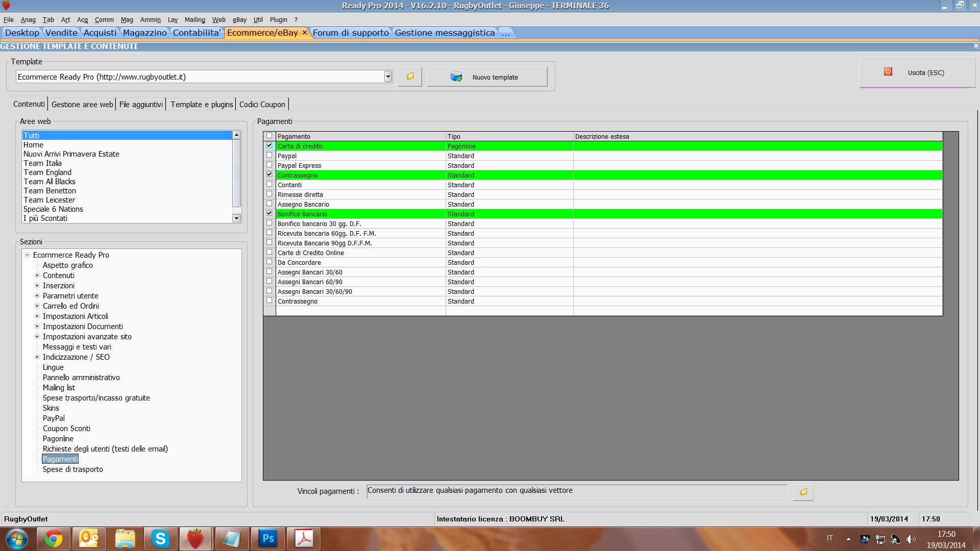Open Windows Start menu
This screenshot has height=551, width=980.
pos(16,539)
